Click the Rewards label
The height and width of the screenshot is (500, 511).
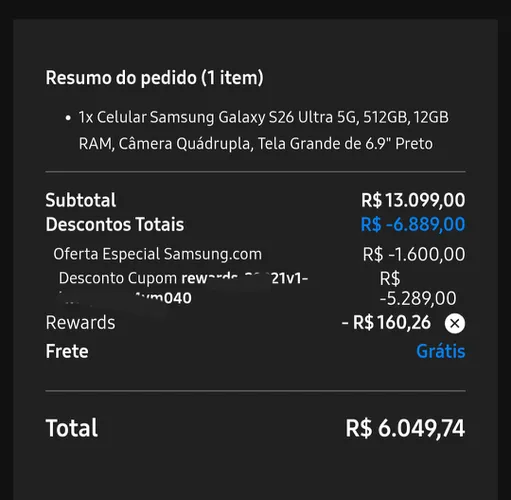(80, 323)
